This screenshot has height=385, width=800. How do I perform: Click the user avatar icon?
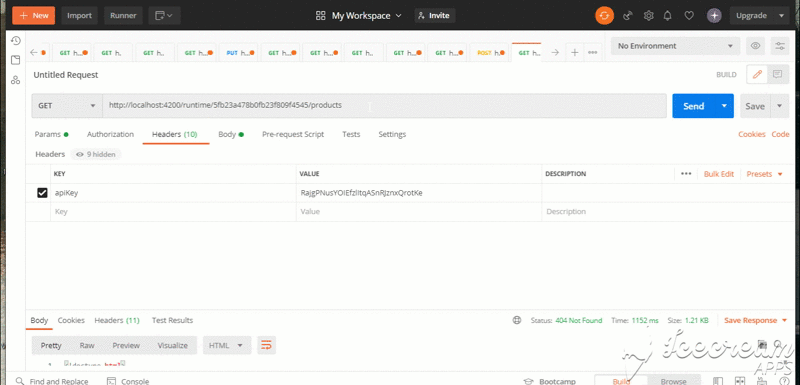(x=714, y=16)
